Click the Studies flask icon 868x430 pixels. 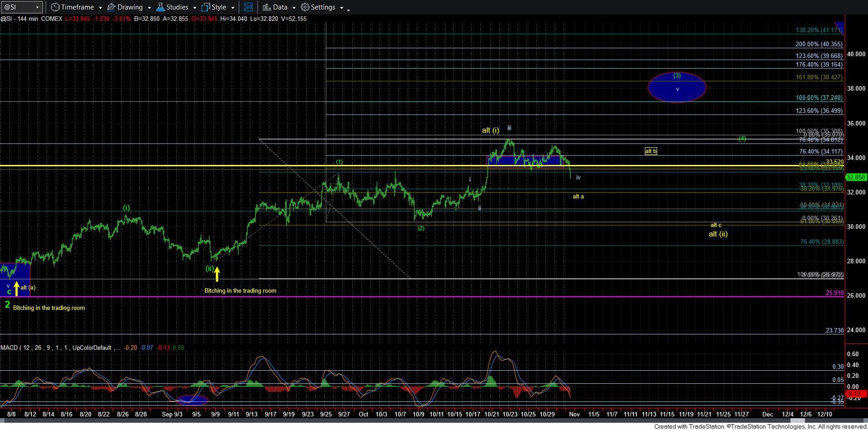[160, 7]
